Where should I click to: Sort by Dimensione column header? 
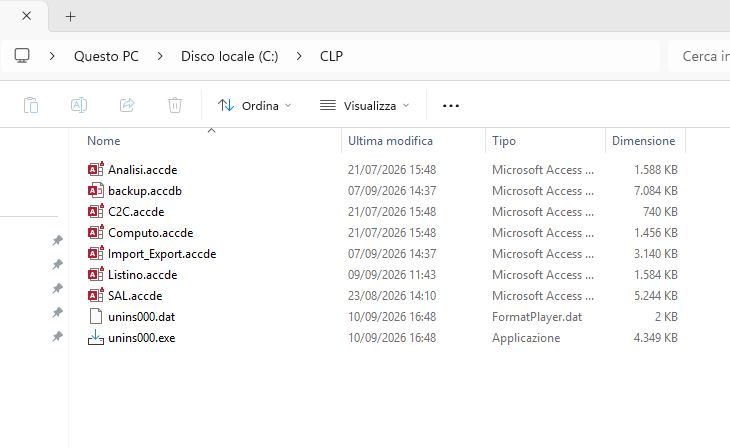pos(643,141)
